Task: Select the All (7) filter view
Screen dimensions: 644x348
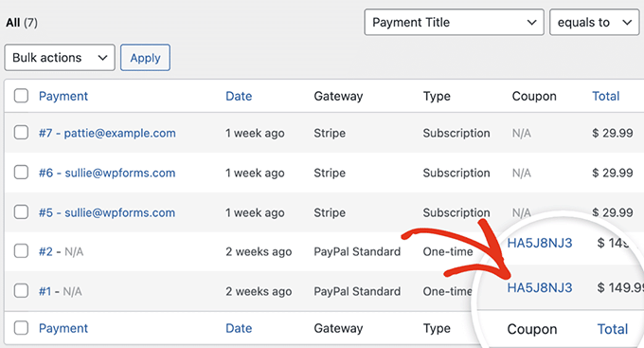Action: tap(22, 22)
